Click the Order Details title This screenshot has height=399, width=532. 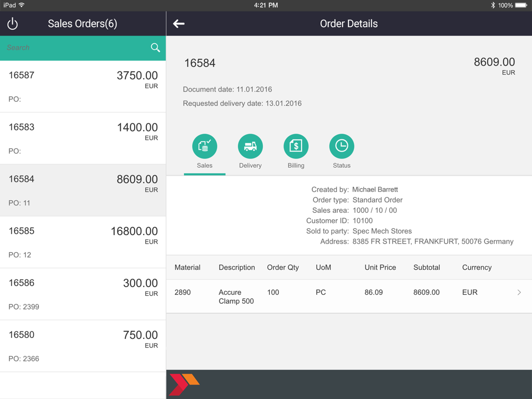tap(349, 24)
